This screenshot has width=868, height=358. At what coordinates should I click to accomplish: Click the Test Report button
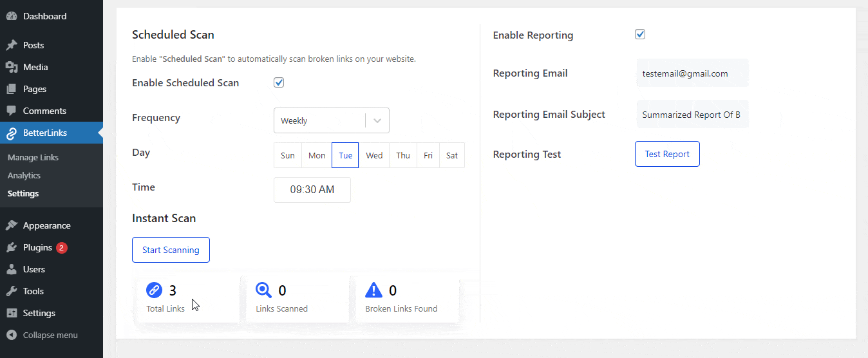click(x=667, y=155)
